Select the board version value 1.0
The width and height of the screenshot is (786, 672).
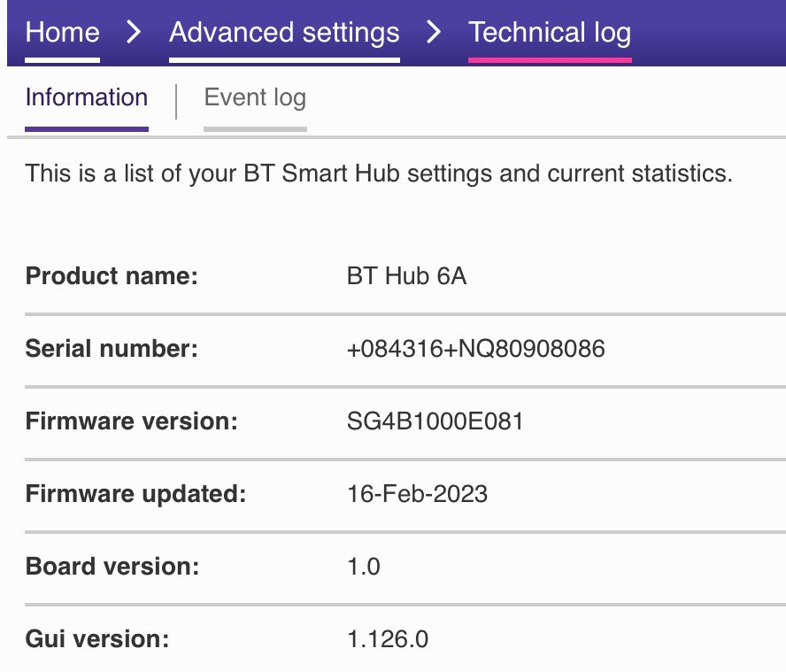tap(364, 566)
